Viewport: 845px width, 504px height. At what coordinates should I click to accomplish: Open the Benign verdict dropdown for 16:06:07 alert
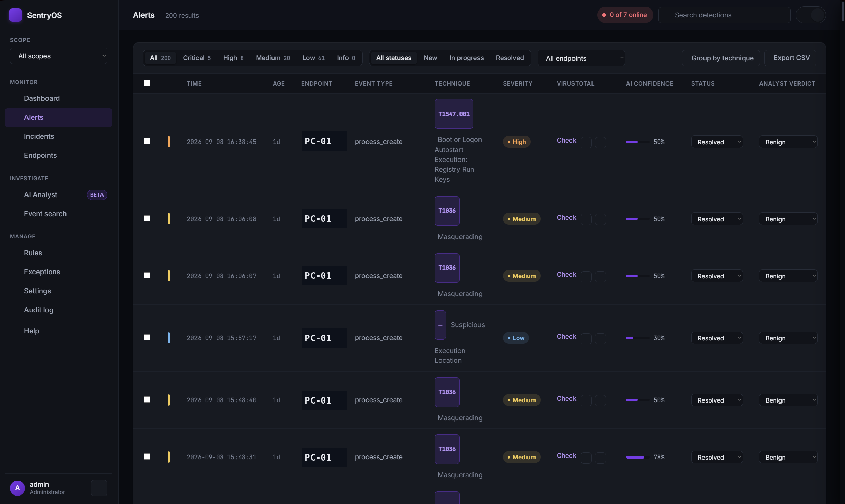click(788, 276)
